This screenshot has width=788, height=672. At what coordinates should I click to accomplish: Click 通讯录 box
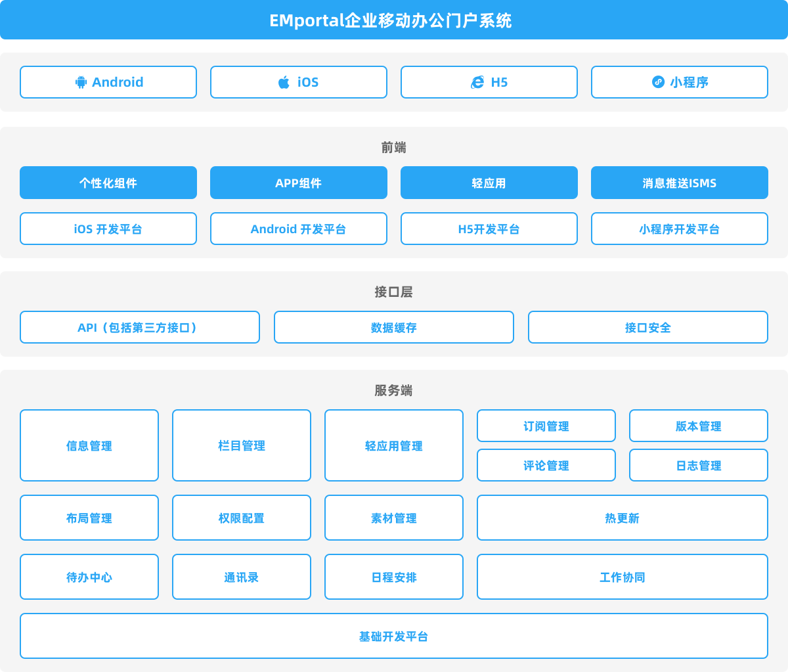pos(242,577)
